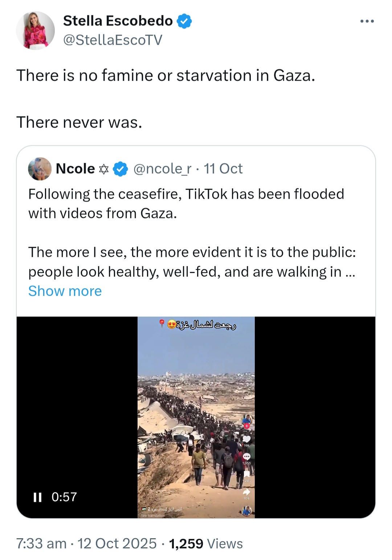Open Stella Escobedo's profile picture

(35, 30)
